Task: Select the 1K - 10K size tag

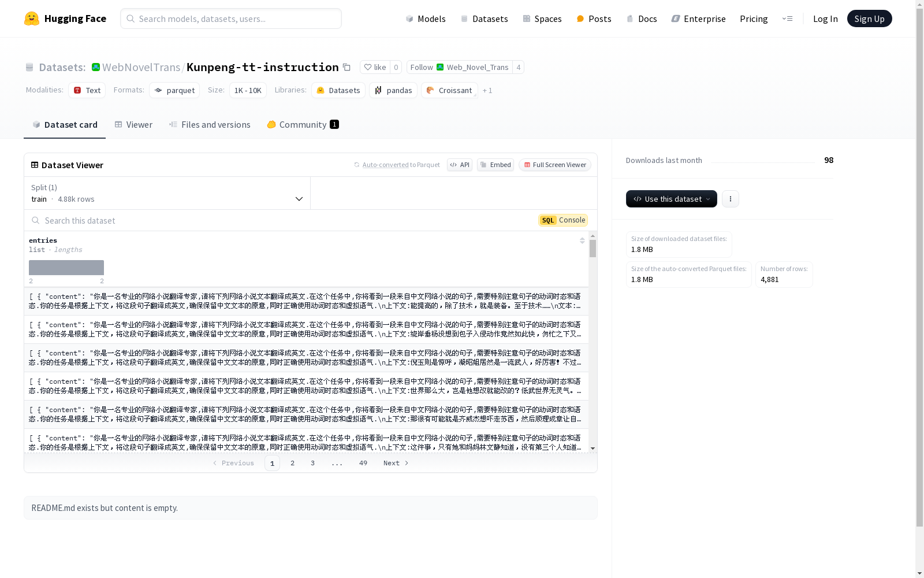Action: (x=248, y=90)
